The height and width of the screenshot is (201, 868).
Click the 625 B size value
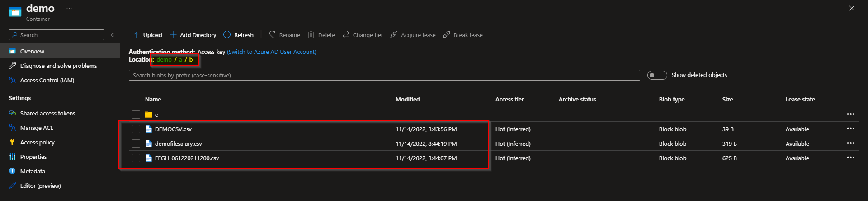pos(730,158)
